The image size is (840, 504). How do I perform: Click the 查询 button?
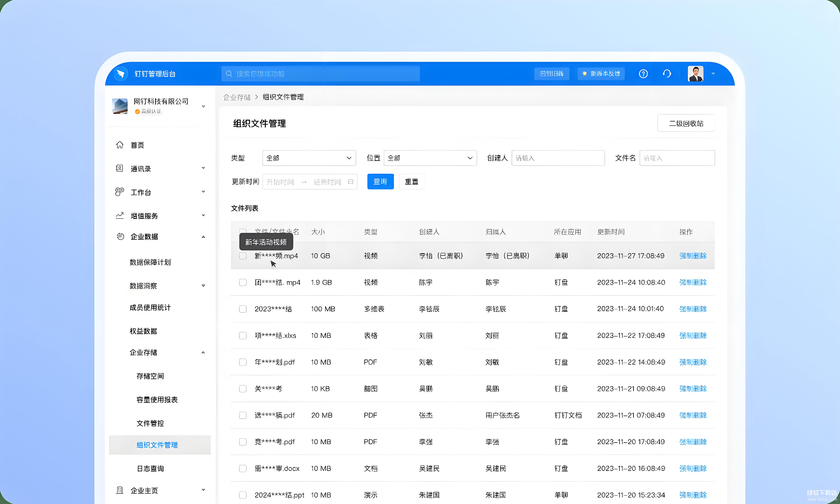coord(380,182)
